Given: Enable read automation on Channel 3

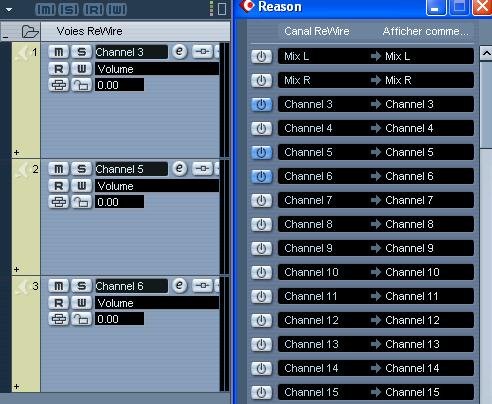Looking at the screenshot, I should pos(59,69).
